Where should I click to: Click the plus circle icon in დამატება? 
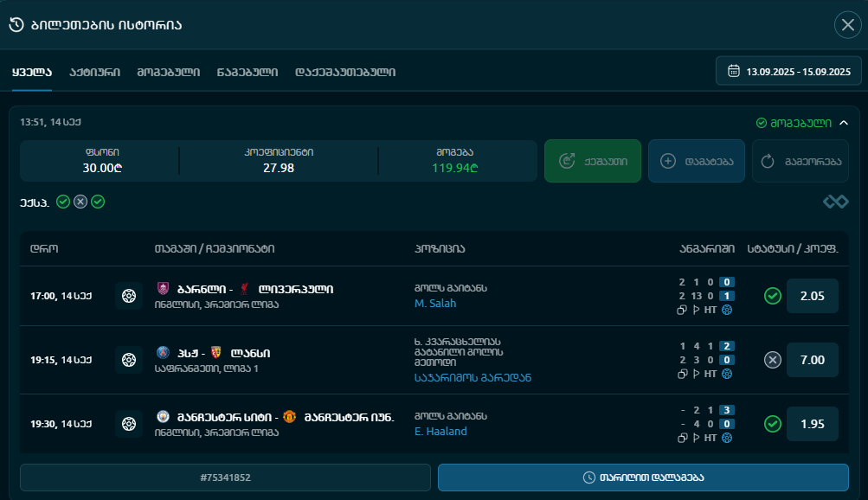coord(668,161)
